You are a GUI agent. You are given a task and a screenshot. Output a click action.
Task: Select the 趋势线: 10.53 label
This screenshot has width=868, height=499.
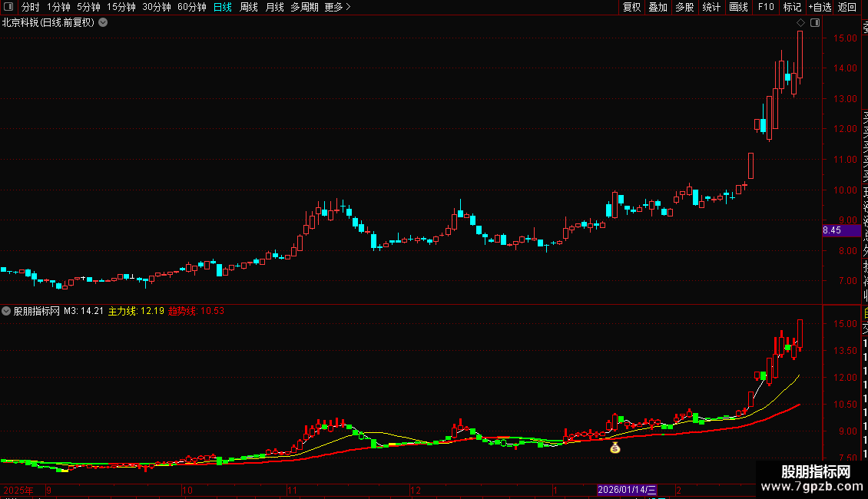point(196,311)
